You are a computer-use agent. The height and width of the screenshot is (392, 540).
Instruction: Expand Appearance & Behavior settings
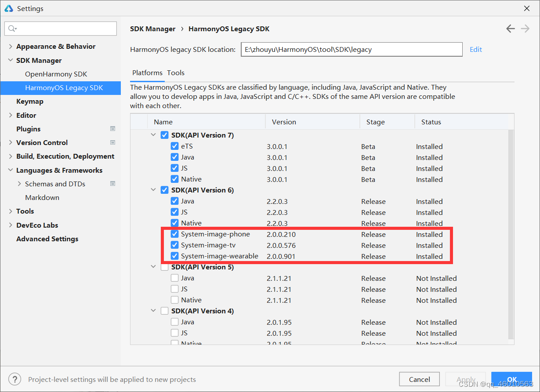(x=11, y=47)
